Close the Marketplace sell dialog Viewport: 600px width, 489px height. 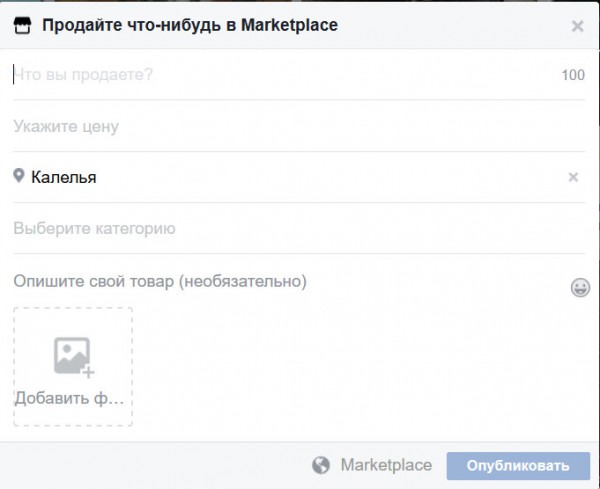click(x=577, y=26)
